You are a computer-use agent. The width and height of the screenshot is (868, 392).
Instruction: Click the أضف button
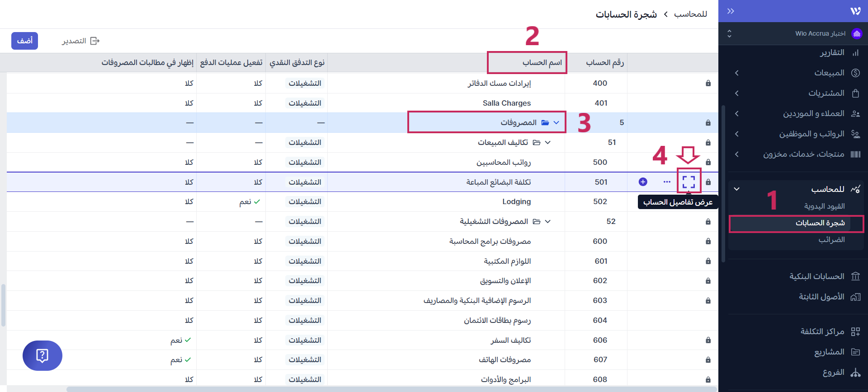(x=25, y=41)
